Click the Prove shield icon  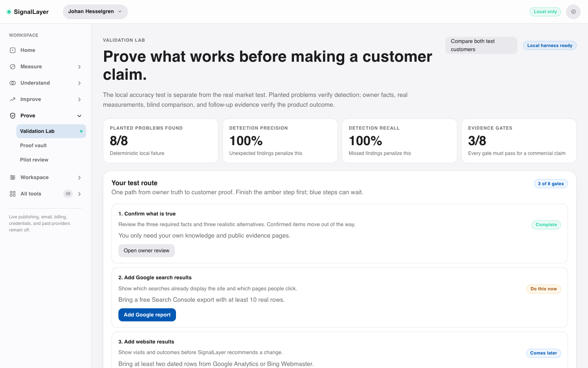pos(13,116)
